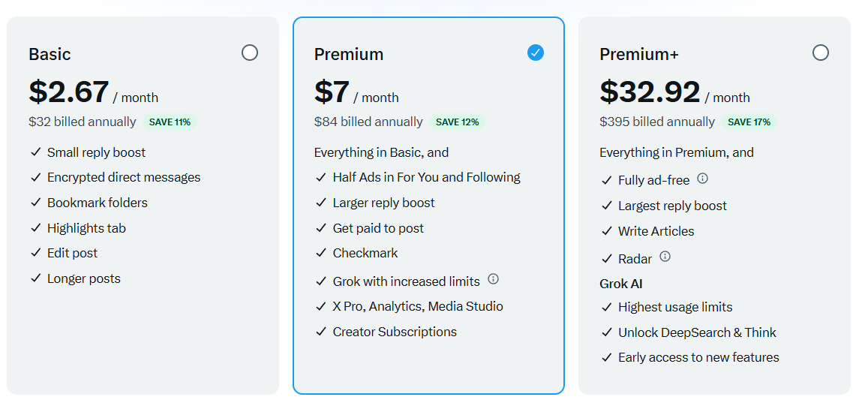This screenshot has height=418, width=868.
Task: Click the Basic SAVE 11% badge
Action: coord(170,122)
